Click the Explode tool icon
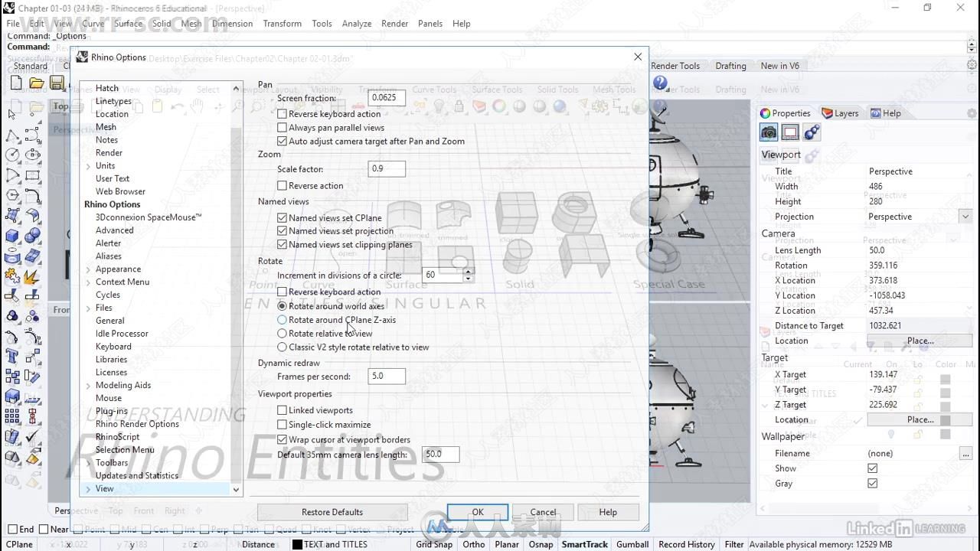This screenshot has height=551, width=980. (32, 276)
